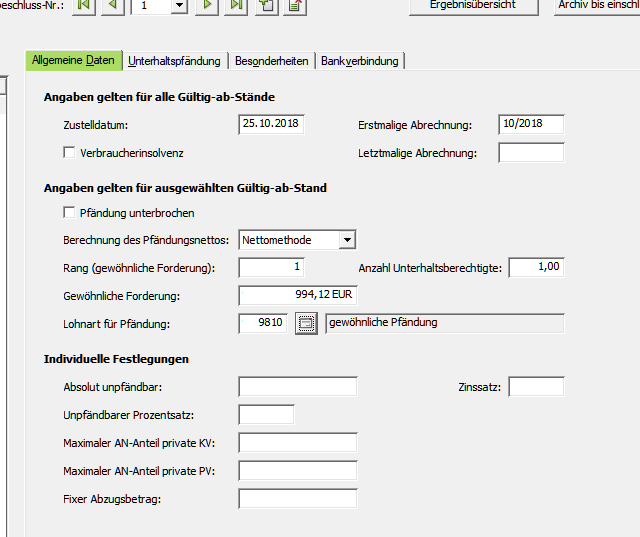
Task: Select the gewöhnliche Pfändung description field
Action: [445, 323]
